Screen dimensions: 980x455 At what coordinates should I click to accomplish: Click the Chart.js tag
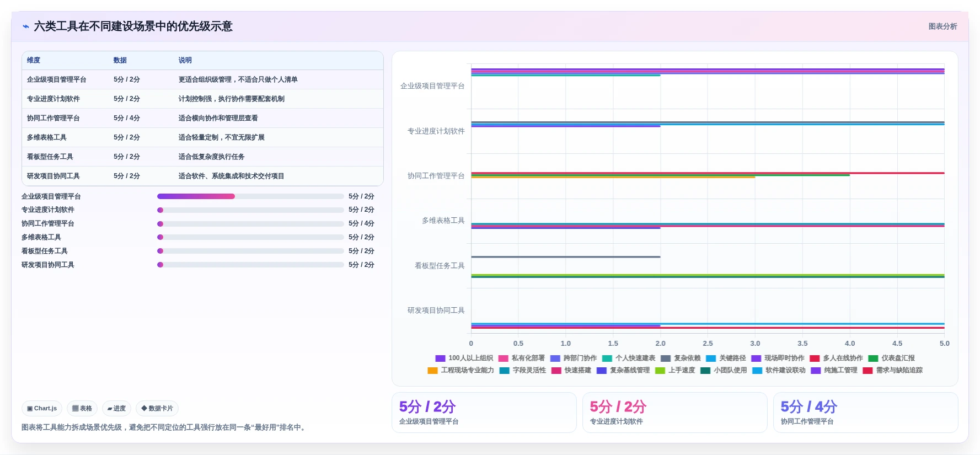(42, 409)
